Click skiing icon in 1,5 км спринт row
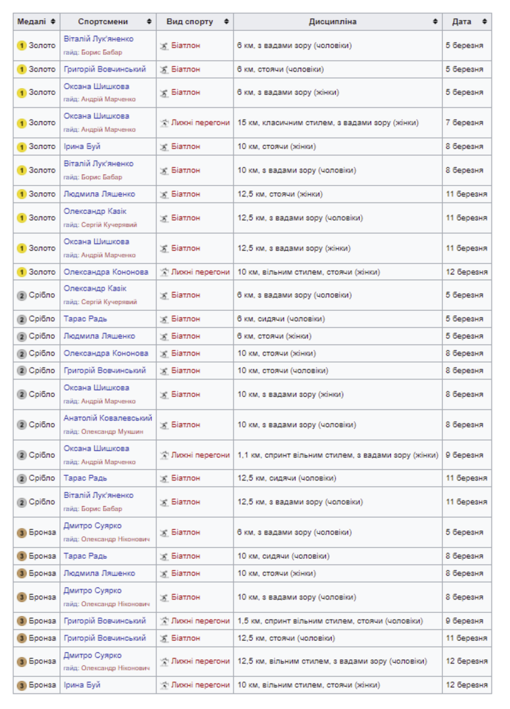 click(164, 621)
